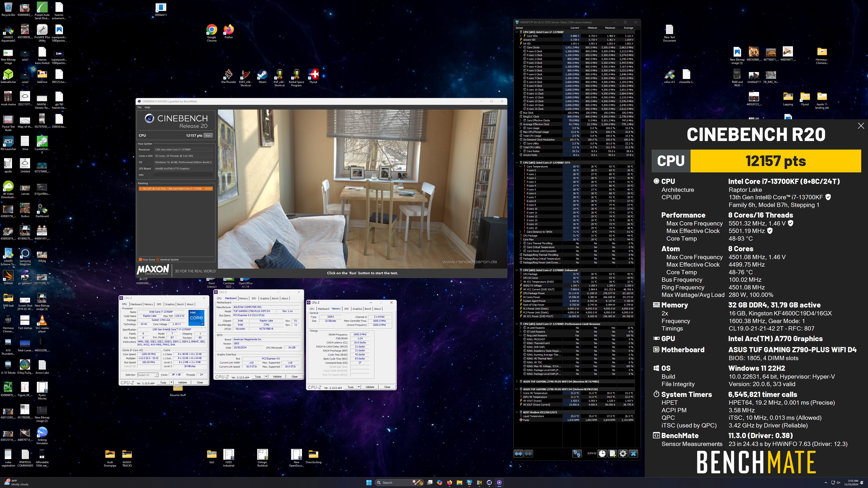The width and height of the screenshot is (868, 488).
Task: Click Run button in Cinebench
Action: tap(208, 135)
